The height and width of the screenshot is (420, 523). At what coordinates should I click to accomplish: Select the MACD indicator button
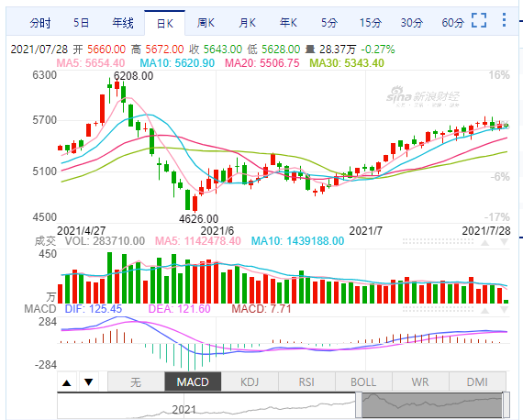pos(193,381)
